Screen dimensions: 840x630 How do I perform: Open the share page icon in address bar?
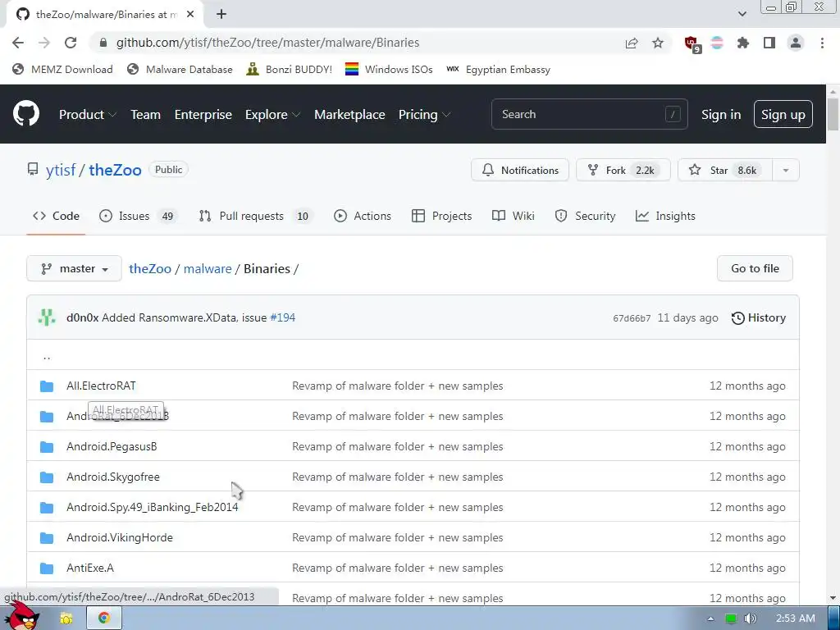632,43
